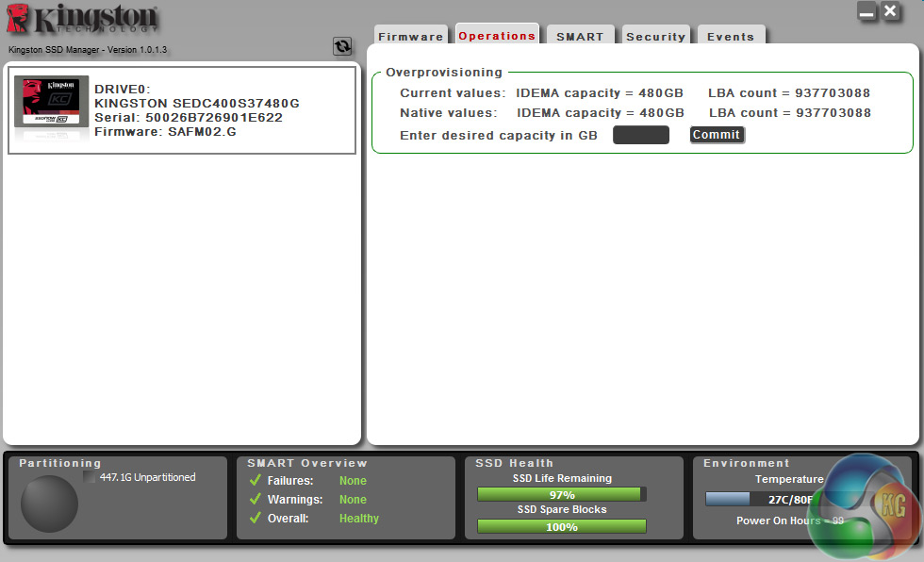Screen dimensions: 924x562
Task: Select the DRIVE0 entry text
Action: pyautogui.click(x=123, y=89)
